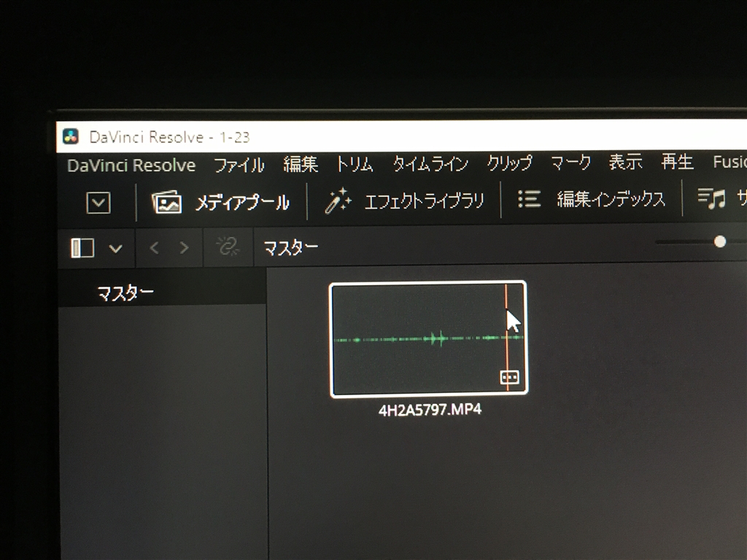Open the クリップ menu
Screen dimensions: 747x560
point(509,163)
